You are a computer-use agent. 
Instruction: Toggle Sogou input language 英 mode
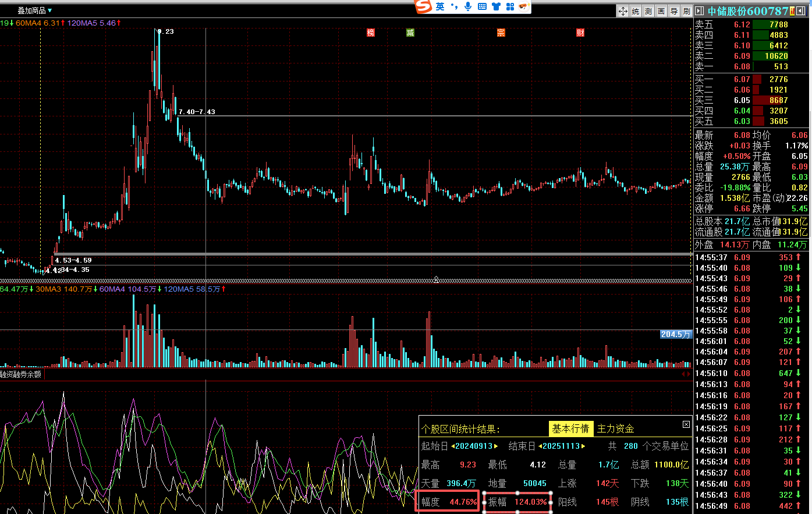tap(440, 6)
